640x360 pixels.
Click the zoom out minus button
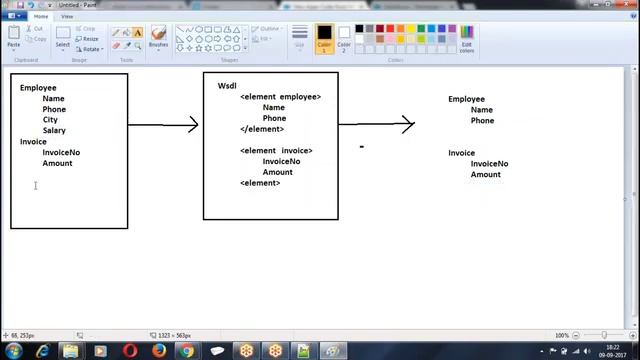click(576, 335)
